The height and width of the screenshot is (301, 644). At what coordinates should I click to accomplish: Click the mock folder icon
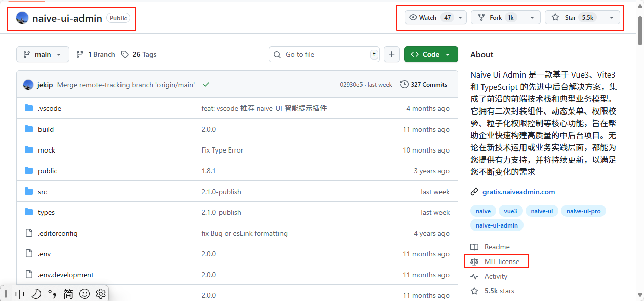29,149
